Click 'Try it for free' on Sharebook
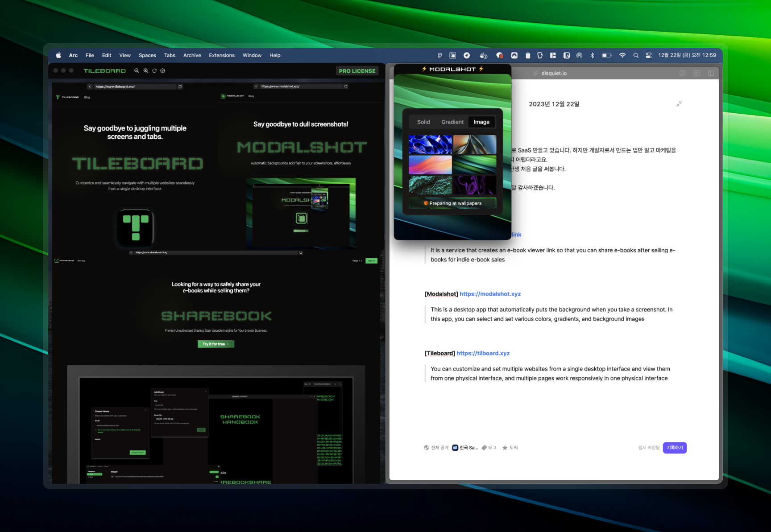The height and width of the screenshot is (532, 771). (216, 344)
